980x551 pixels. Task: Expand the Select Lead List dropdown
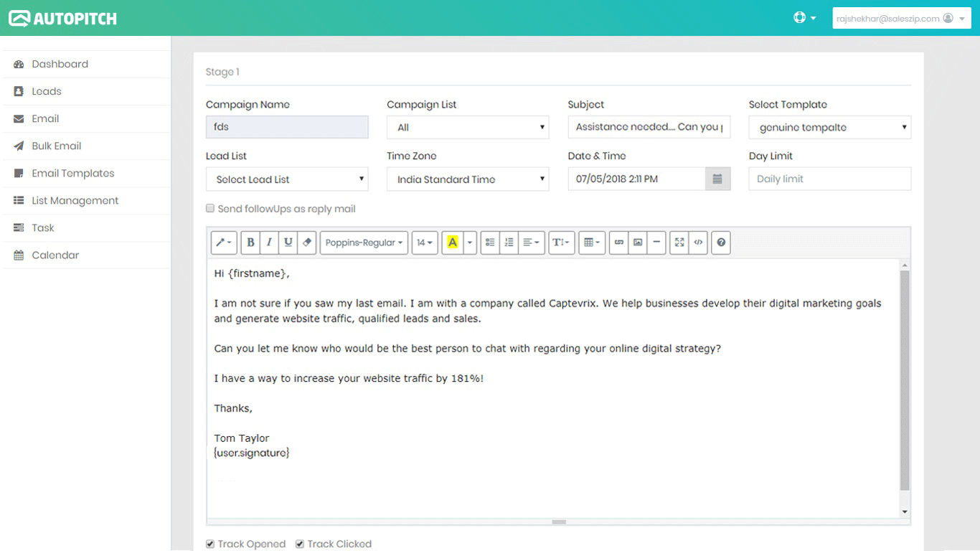[x=287, y=179]
